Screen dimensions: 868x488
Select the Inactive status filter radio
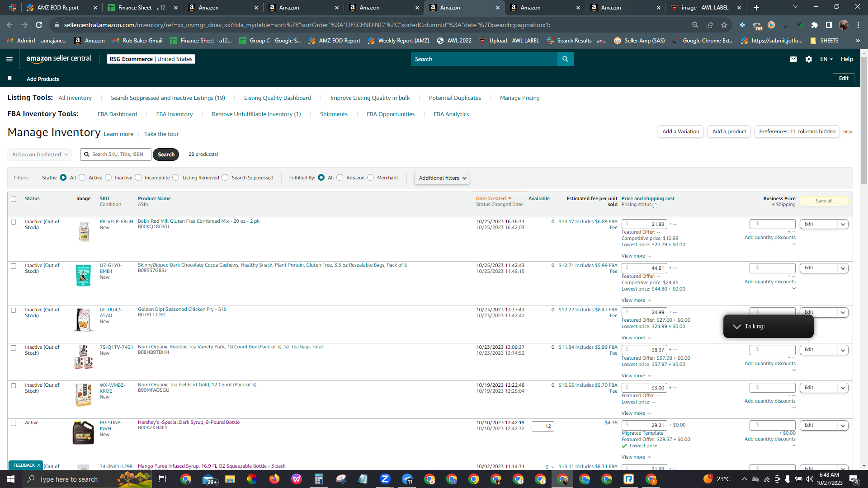pos(108,178)
